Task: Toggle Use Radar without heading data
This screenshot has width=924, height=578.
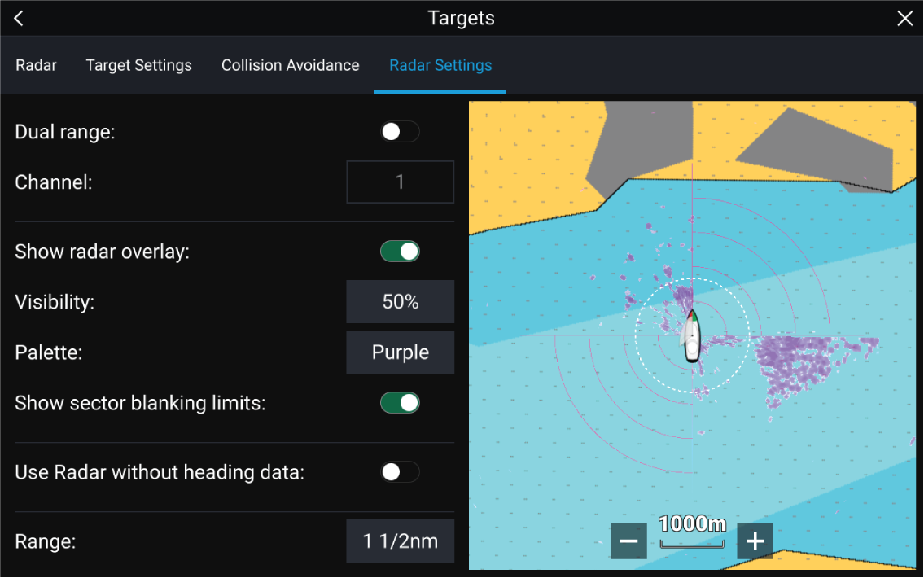Action: click(x=400, y=472)
